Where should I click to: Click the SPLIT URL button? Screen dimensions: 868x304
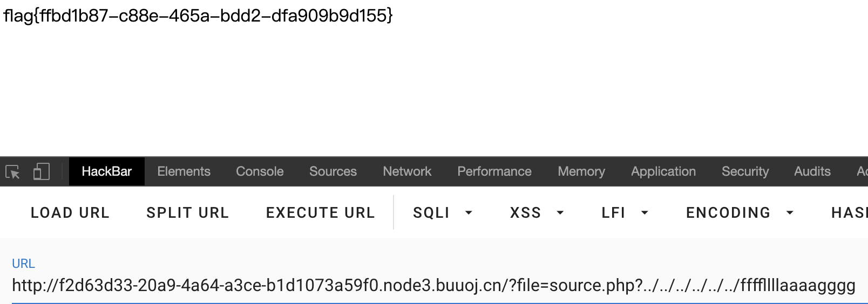coord(188,213)
